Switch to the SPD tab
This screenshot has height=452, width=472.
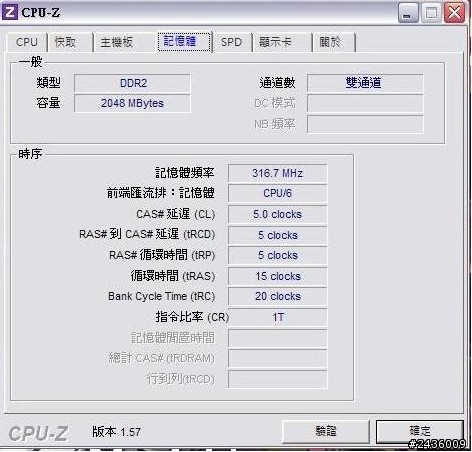click(x=231, y=42)
